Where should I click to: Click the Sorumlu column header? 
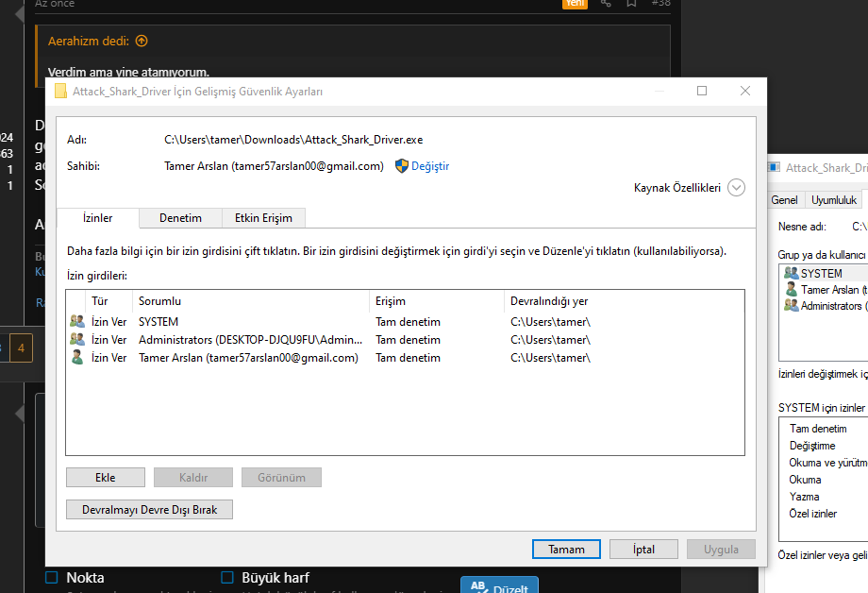tap(251, 301)
